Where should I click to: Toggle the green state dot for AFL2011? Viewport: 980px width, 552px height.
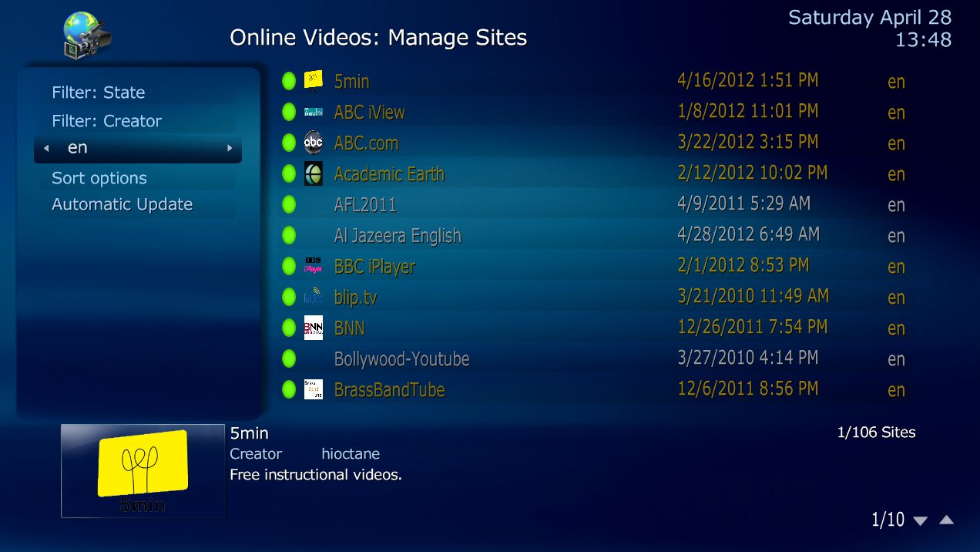point(289,204)
